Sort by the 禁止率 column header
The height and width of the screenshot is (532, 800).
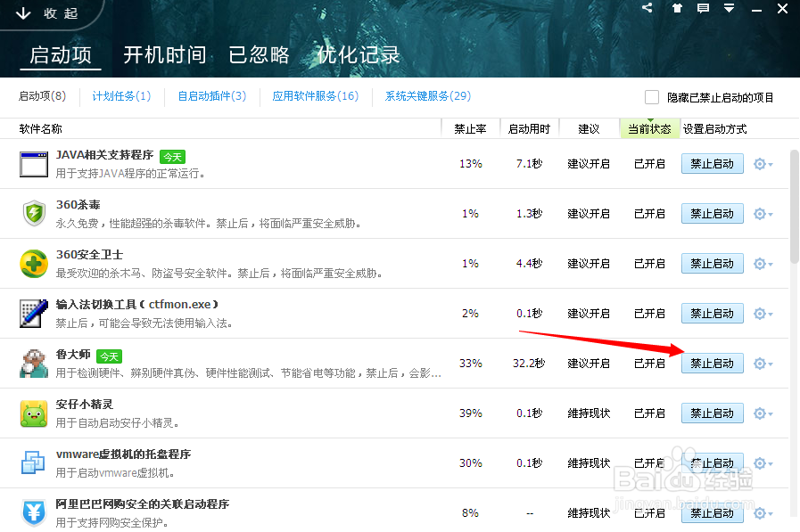pos(470,129)
